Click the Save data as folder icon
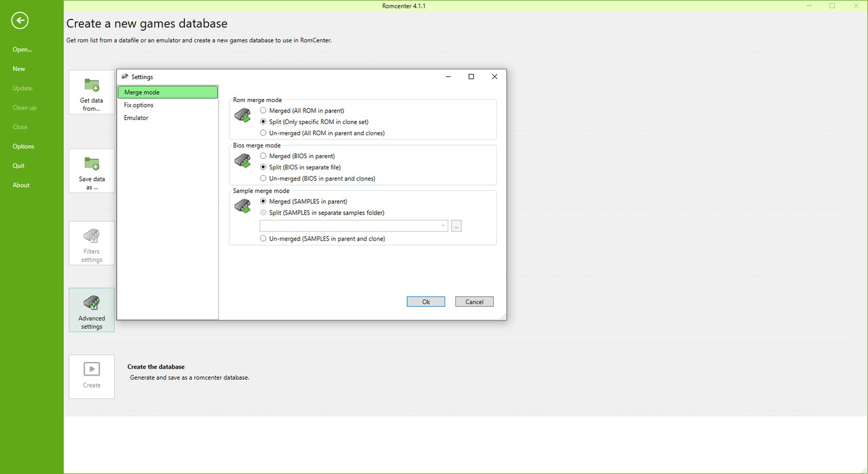The image size is (868, 474). click(x=92, y=164)
